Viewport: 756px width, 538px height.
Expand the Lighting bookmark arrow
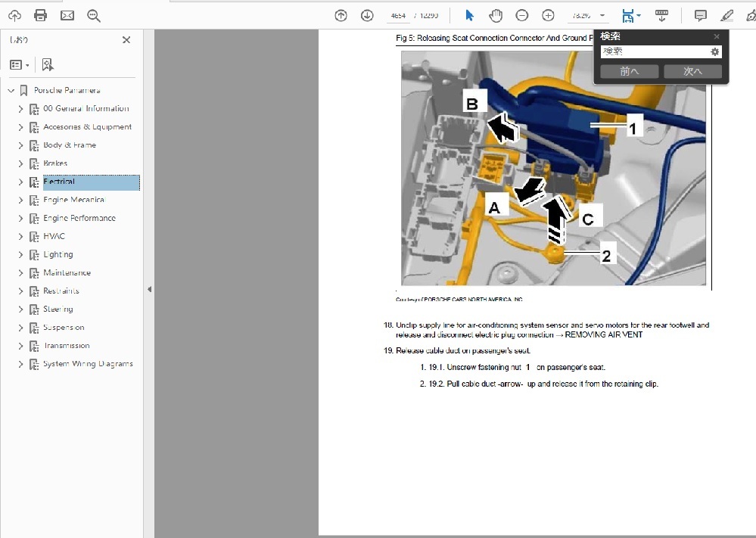pos(20,255)
